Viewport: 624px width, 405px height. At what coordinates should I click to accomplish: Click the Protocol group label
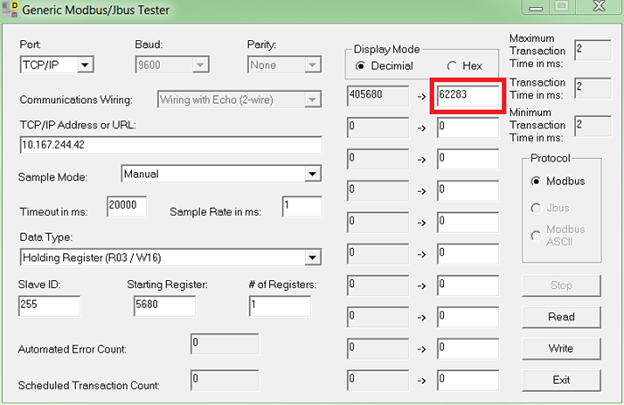point(550,158)
